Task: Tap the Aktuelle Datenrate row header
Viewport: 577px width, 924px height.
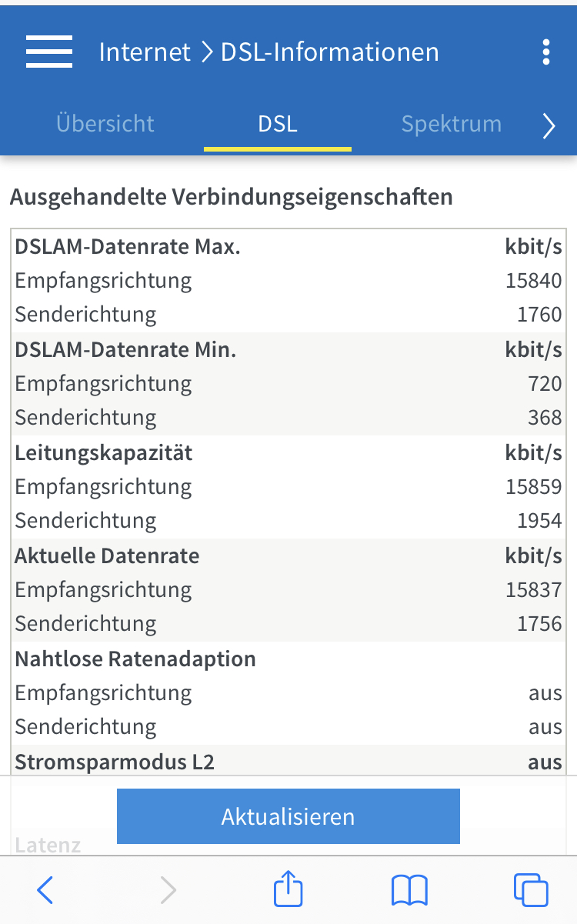Action: pos(288,555)
